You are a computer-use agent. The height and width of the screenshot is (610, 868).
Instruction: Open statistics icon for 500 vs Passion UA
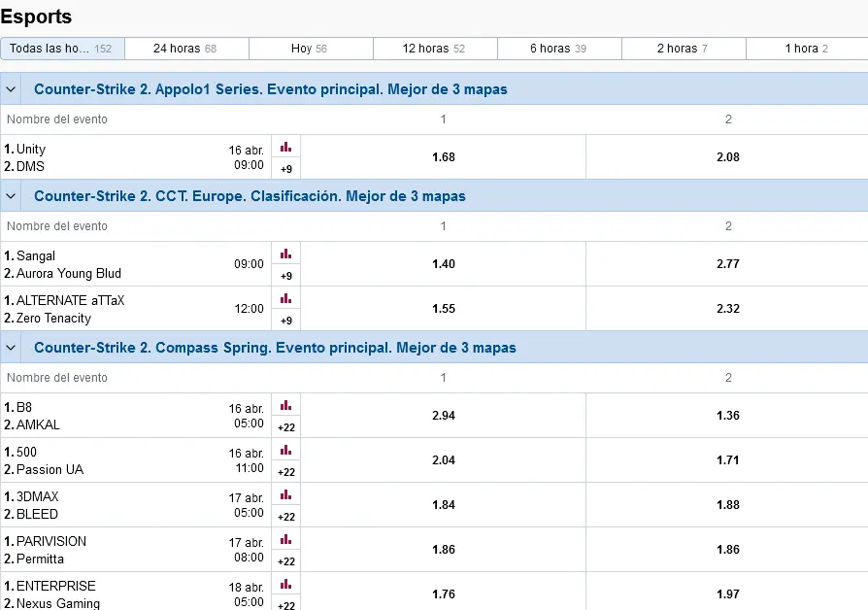[x=285, y=451]
